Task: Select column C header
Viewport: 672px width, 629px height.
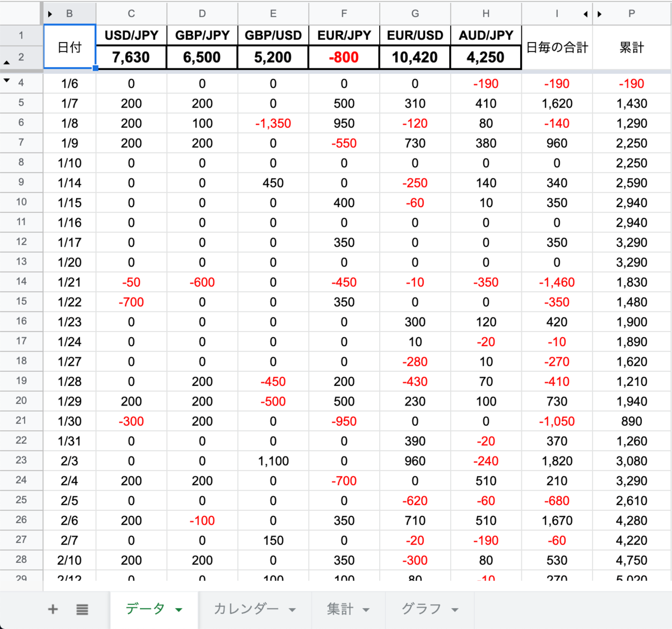Action: [131, 13]
